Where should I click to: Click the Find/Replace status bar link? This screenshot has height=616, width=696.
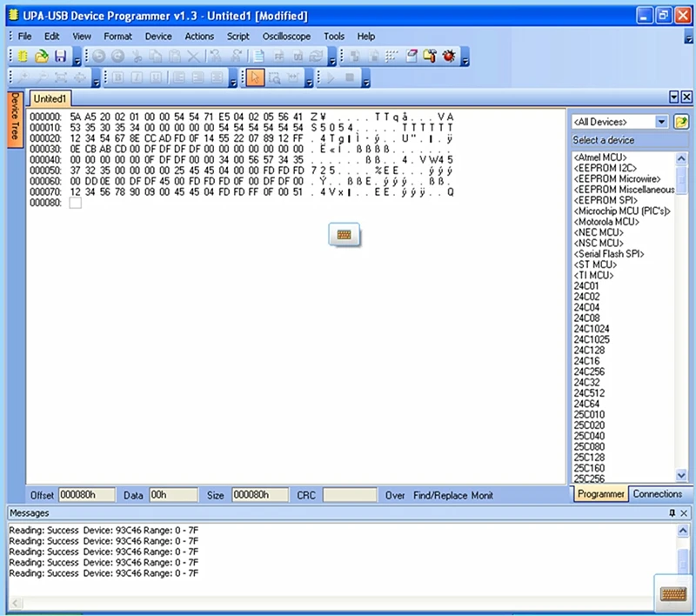[x=440, y=495]
